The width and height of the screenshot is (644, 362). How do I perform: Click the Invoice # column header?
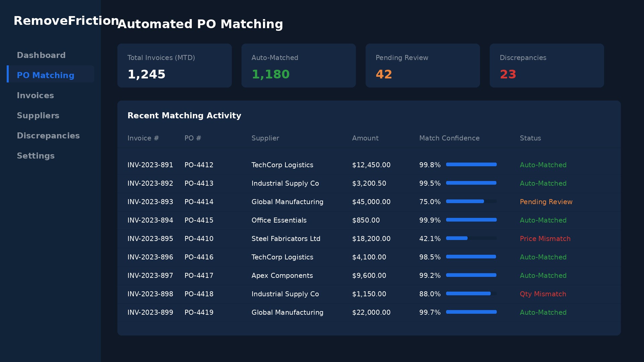143,138
